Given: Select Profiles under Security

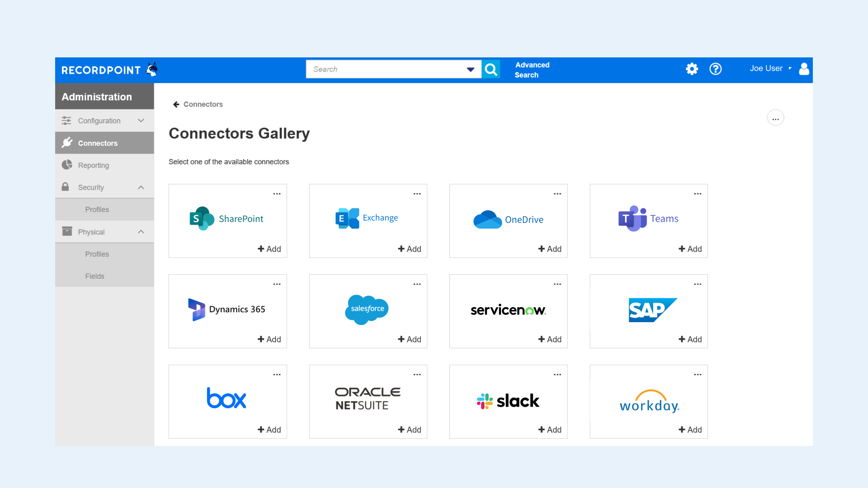Looking at the screenshot, I should point(97,209).
